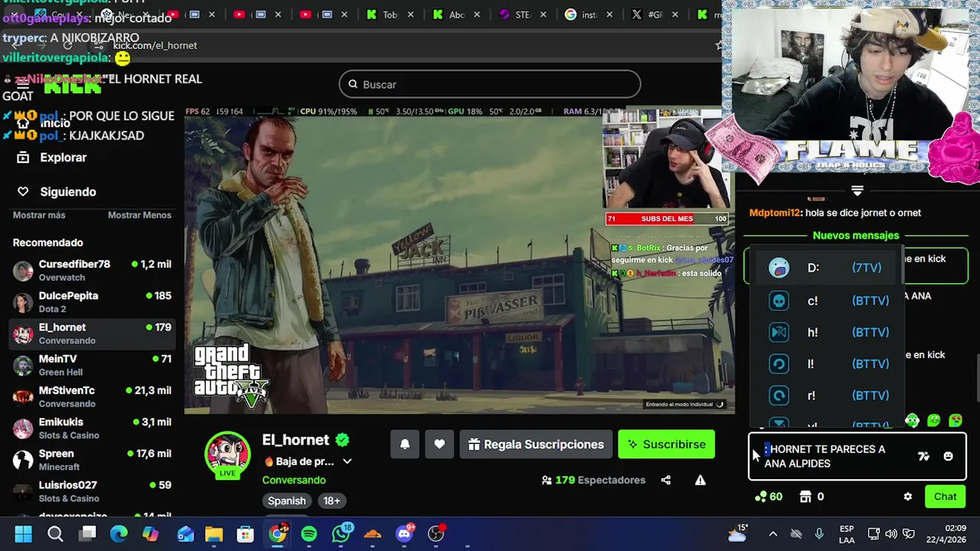980x551 pixels.
Task: Open WhatsApp from taskbar
Action: (341, 533)
